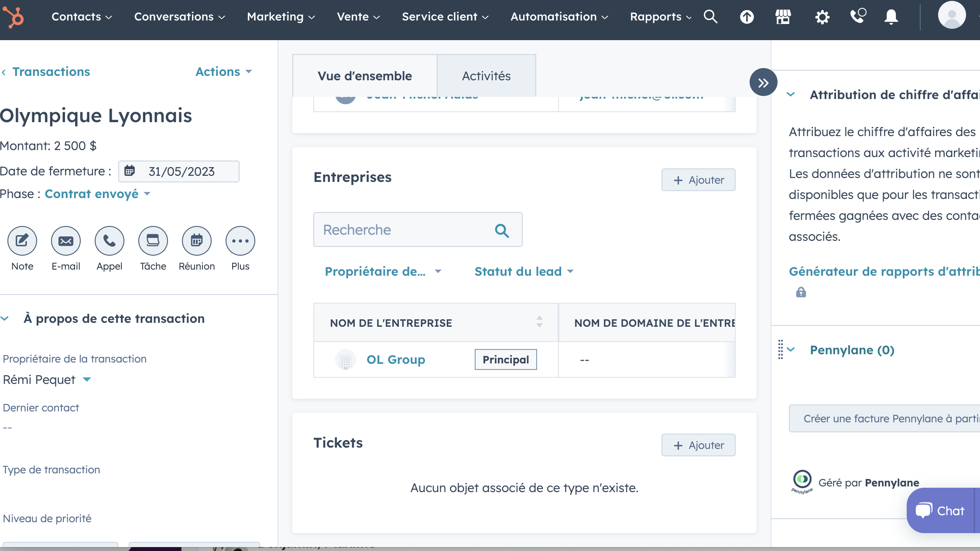Open the Statut du lead filter
The height and width of the screenshot is (551, 980).
pyautogui.click(x=524, y=271)
